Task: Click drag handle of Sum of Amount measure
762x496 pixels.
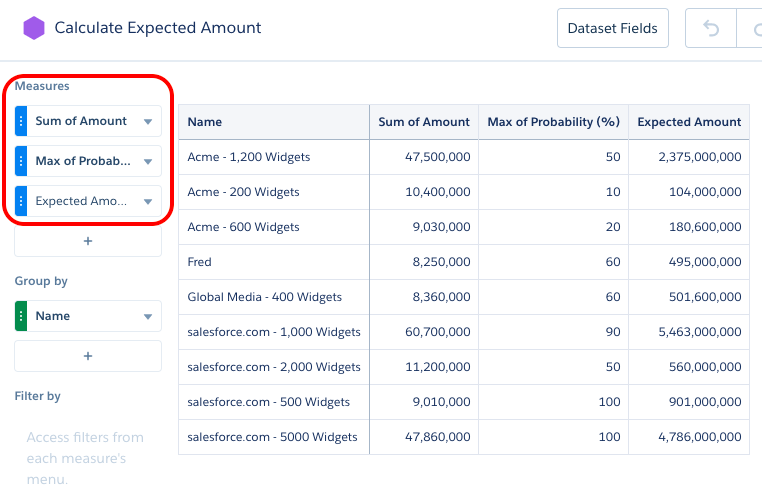Action: pyautogui.click(x=21, y=121)
